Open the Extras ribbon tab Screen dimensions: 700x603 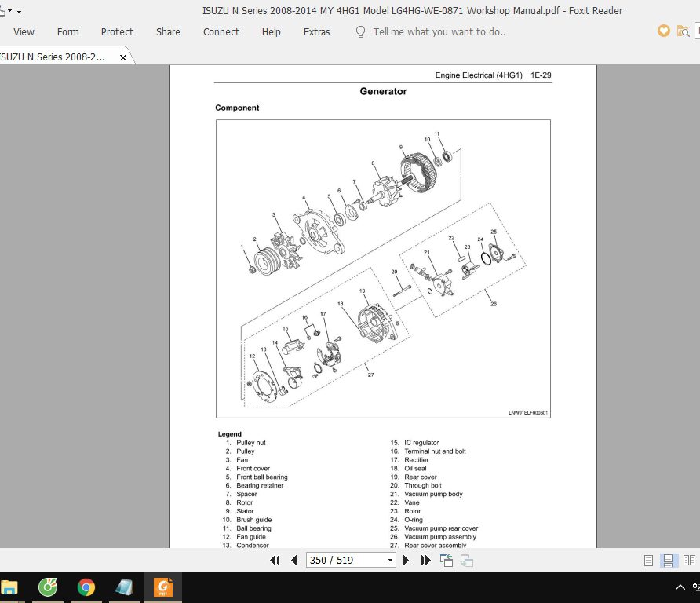316,32
